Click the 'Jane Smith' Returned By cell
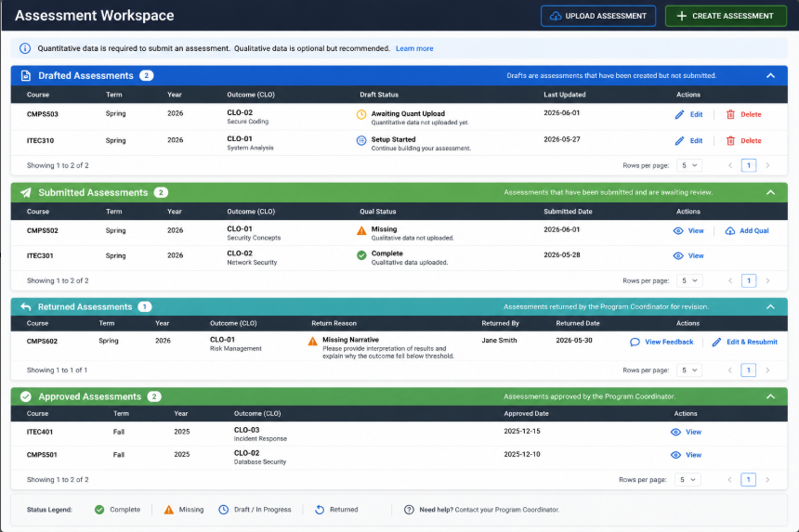Viewport: 799px width, 532px height. tap(499, 340)
